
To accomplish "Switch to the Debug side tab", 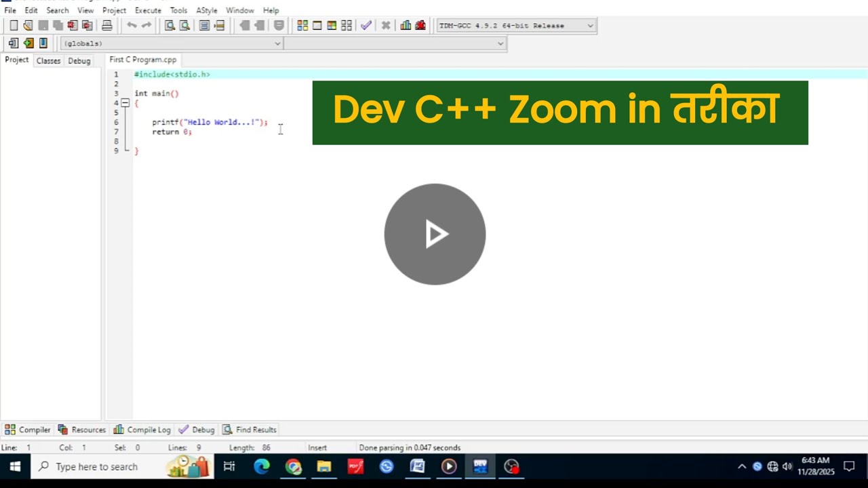I will coord(79,60).
